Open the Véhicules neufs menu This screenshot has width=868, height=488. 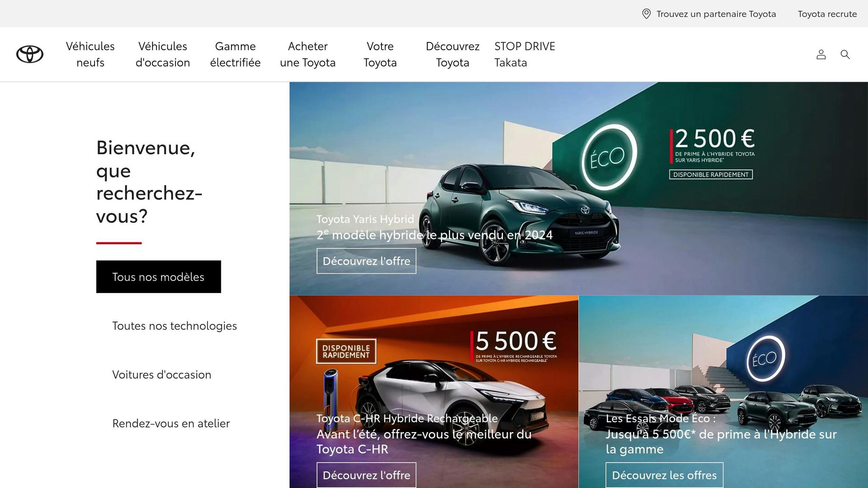click(x=90, y=54)
